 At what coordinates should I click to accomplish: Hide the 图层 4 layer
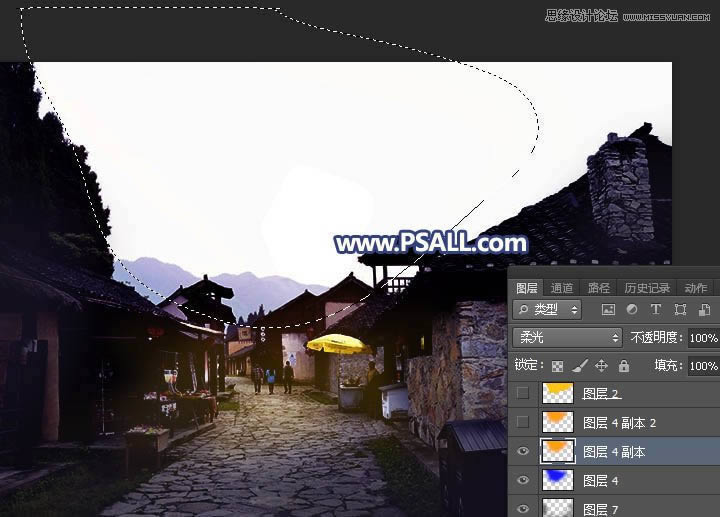click(523, 481)
